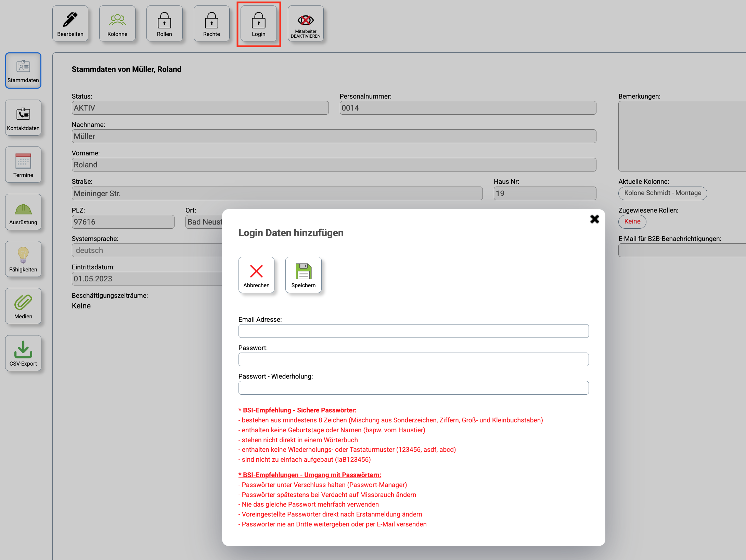Open the Termine calendar section
Screen dimensions: 746x560
[x=23, y=165]
